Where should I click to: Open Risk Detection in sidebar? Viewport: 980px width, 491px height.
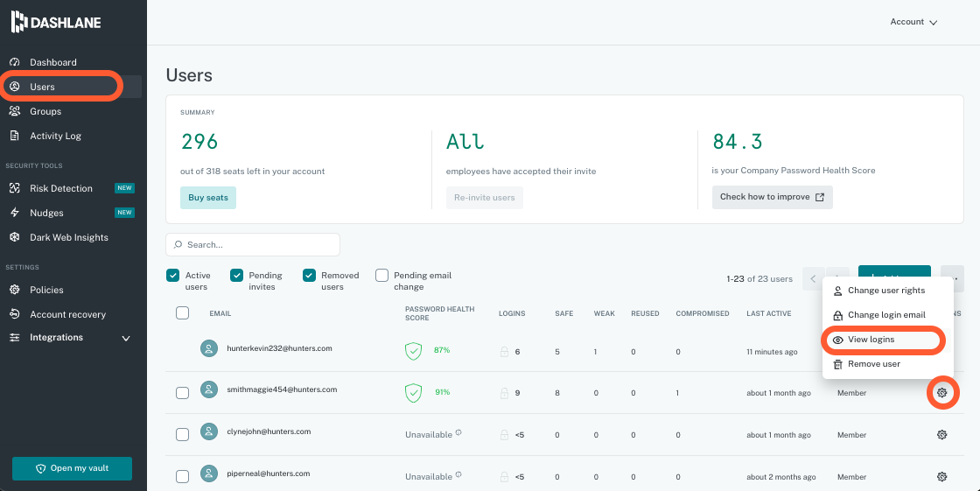(x=60, y=188)
